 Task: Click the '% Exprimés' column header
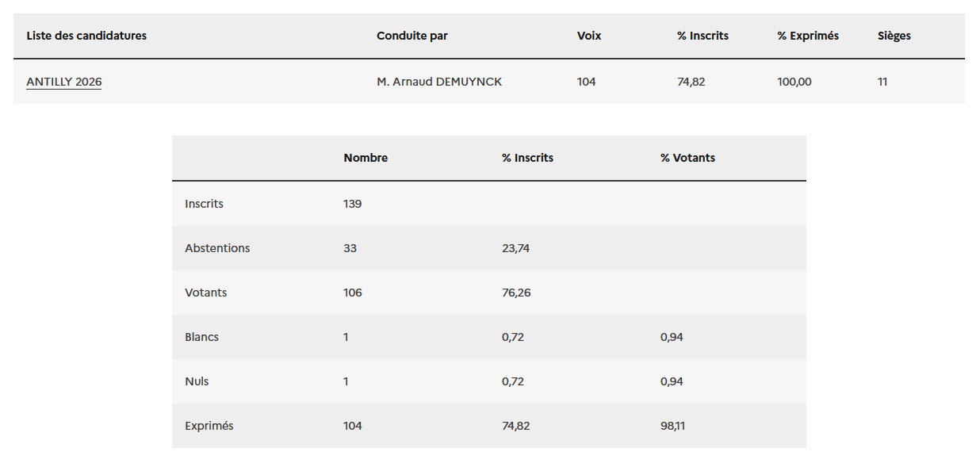pyautogui.click(x=808, y=36)
